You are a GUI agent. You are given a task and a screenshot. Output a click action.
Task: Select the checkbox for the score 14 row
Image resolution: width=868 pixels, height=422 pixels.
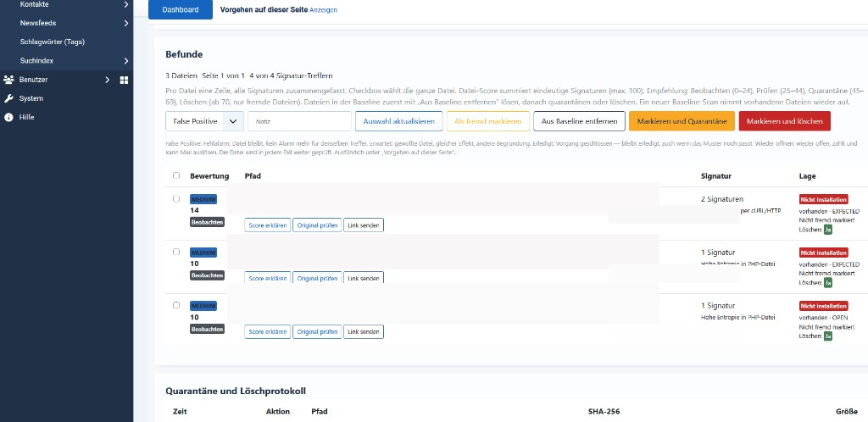(x=176, y=198)
